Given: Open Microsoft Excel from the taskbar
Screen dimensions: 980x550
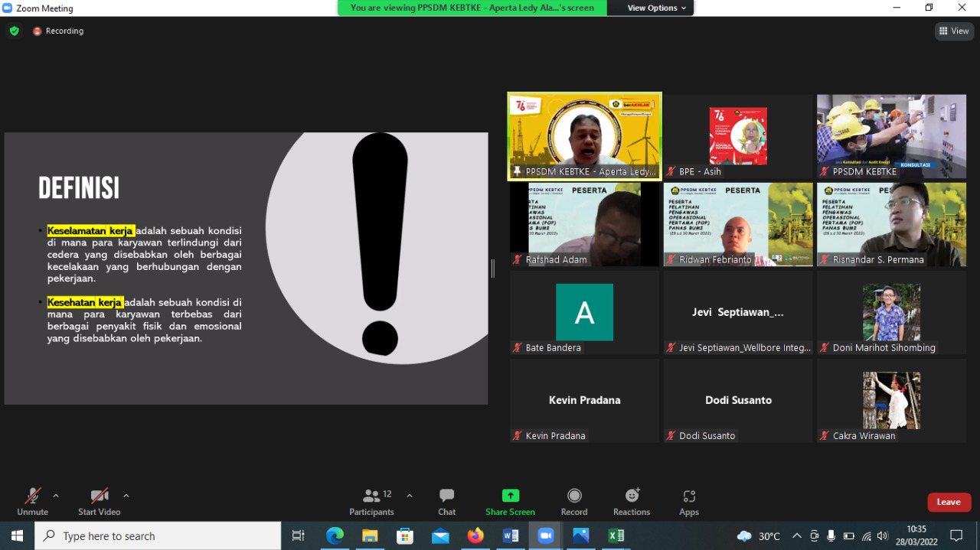Looking at the screenshot, I should coord(616,535).
